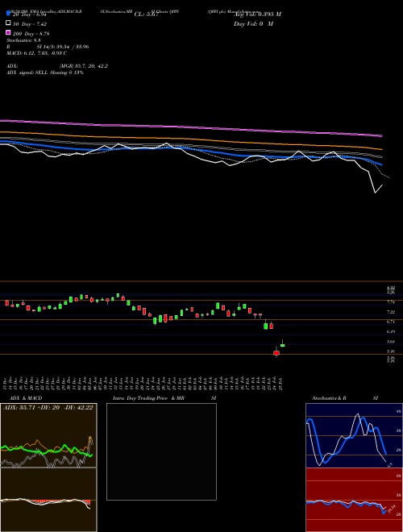The image size is (403, 532).
Task: Click the 'ADX & MACD' panel title
Action: click(26, 398)
